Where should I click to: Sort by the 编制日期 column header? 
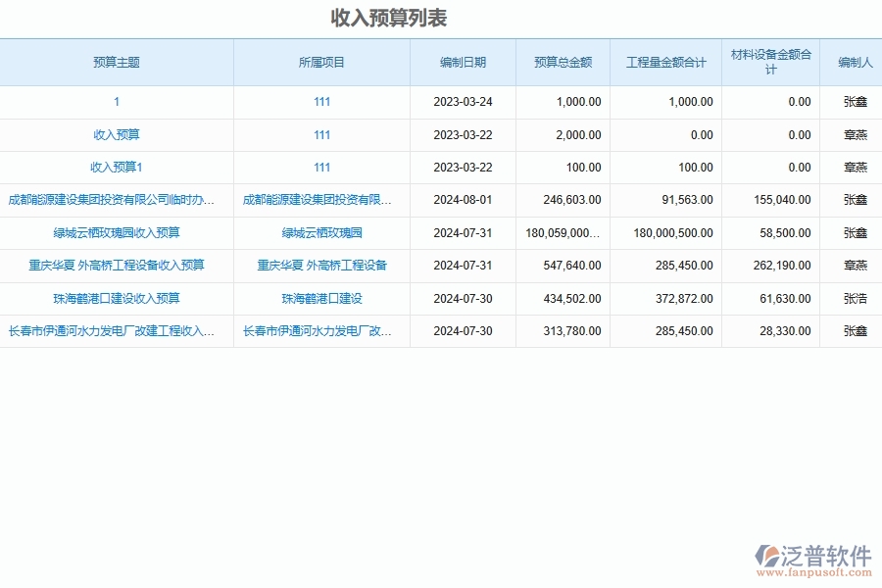[x=462, y=61]
